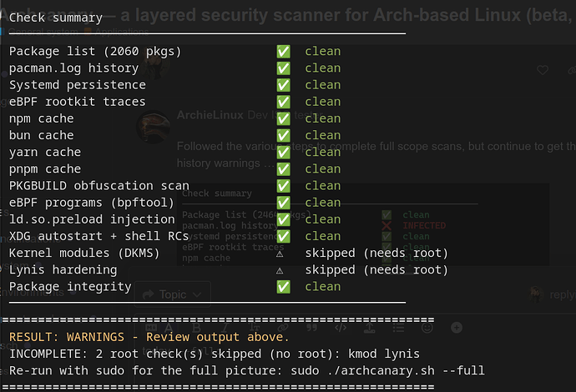Click the 'clean' status on Package integrity row
Screen dimensions: 576x392
coord(322,287)
